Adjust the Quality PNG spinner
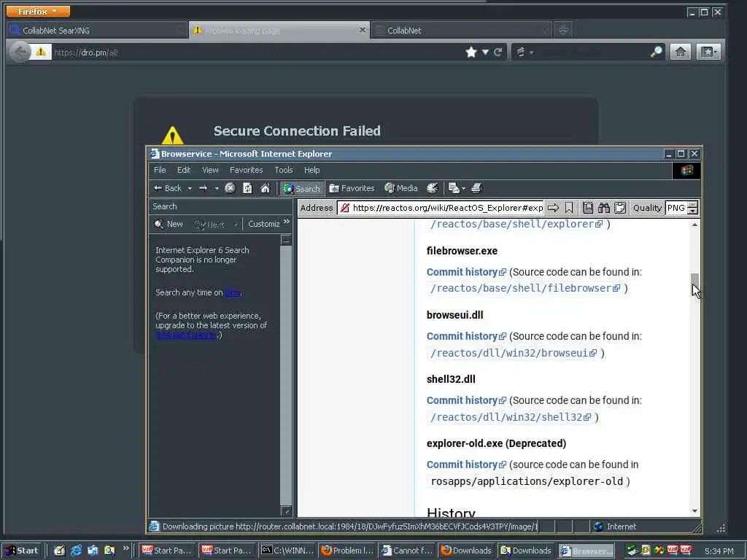The width and height of the screenshot is (747, 560). (693, 208)
